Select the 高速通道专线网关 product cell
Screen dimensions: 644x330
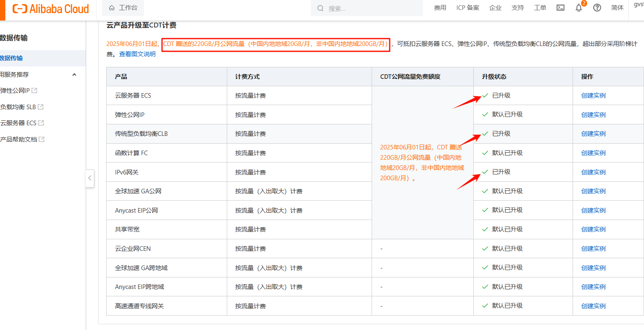[167, 306]
